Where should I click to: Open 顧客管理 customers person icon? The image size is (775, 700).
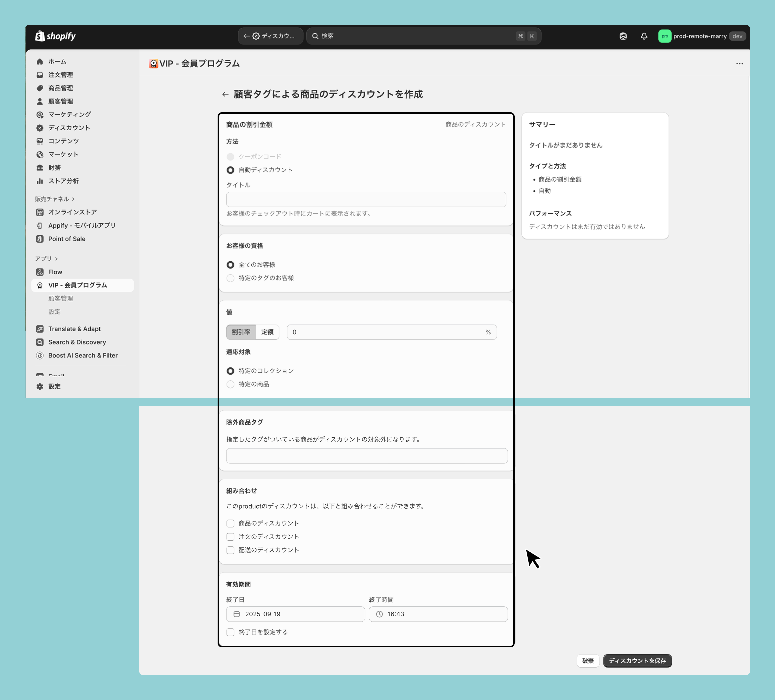tap(39, 102)
